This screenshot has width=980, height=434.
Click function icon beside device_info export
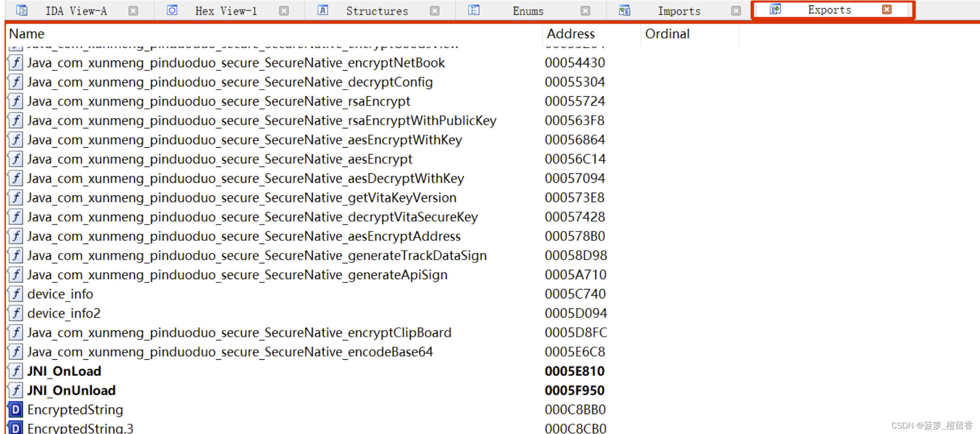[16, 294]
